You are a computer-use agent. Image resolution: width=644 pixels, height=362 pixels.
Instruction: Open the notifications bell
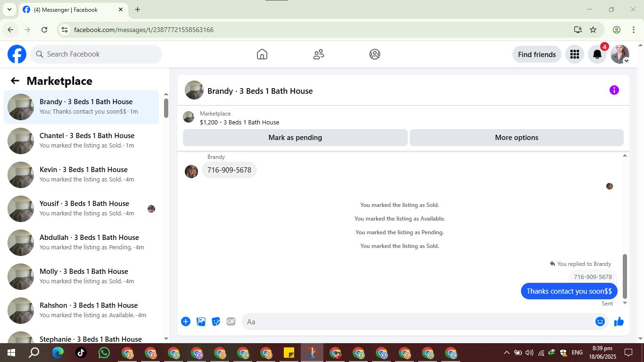pos(597,54)
